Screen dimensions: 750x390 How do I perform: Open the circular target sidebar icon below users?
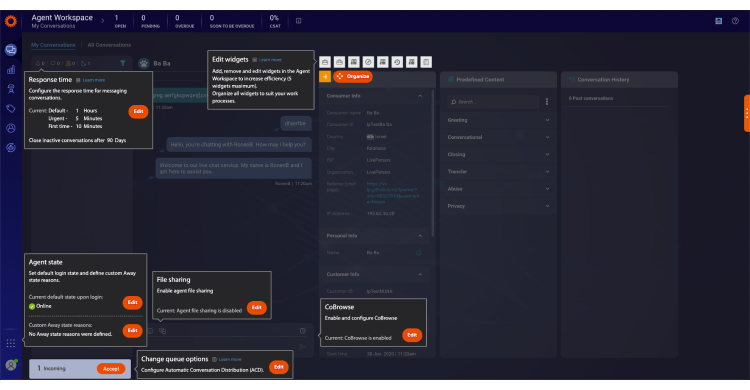[x=11, y=147]
